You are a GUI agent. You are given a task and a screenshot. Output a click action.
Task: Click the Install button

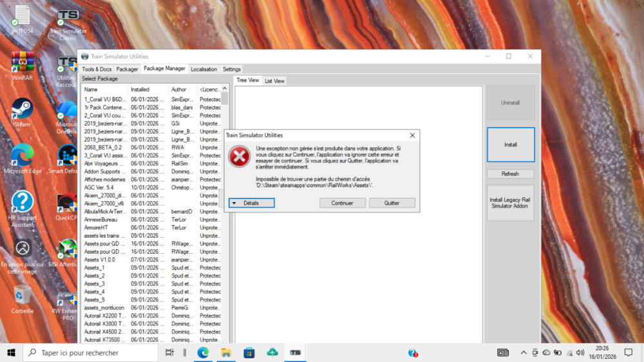tap(511, 145)
